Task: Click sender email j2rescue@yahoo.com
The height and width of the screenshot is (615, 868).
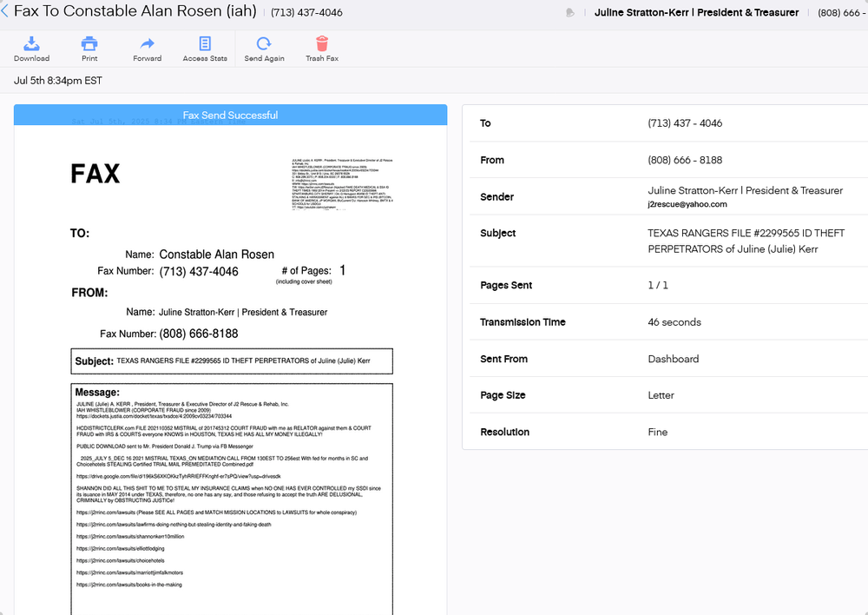Action: click(687, 204)
